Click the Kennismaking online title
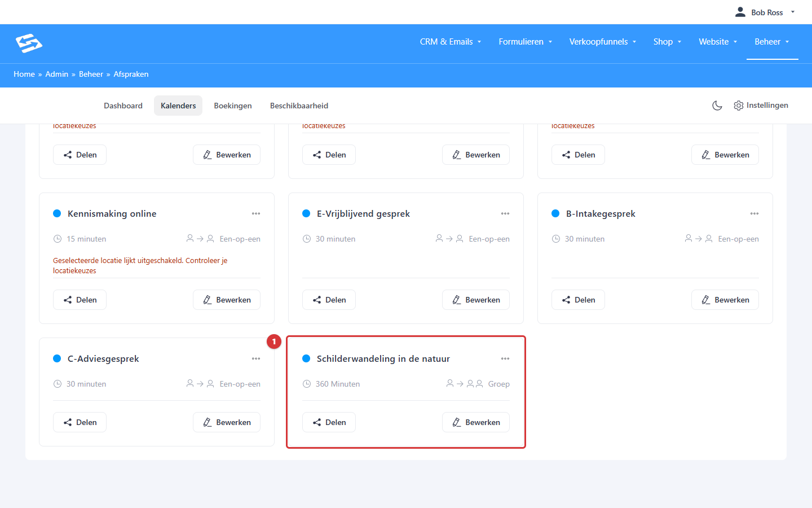812x508 pixels. pos(112,213)
